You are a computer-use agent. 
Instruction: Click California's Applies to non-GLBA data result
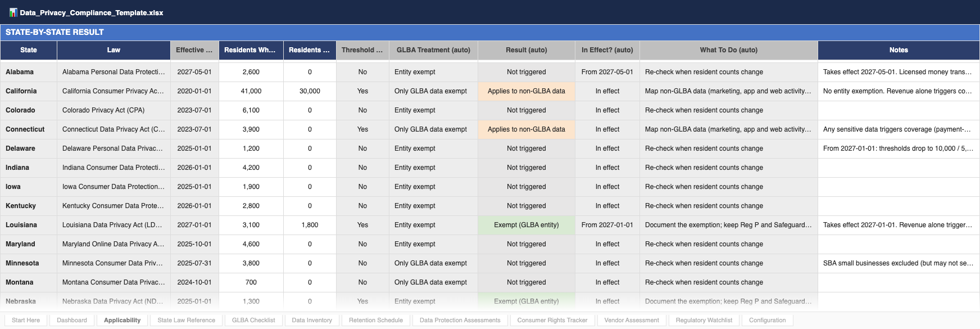527,91
